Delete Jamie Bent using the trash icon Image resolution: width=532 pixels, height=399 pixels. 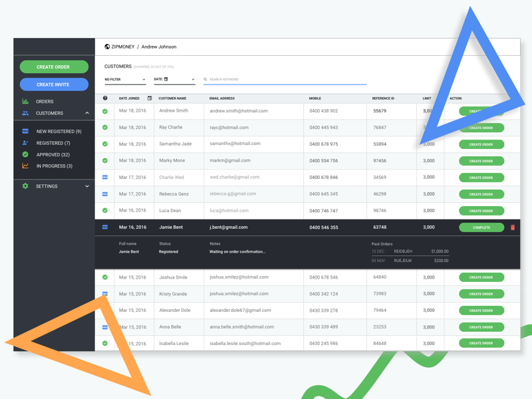click(513, 227)
